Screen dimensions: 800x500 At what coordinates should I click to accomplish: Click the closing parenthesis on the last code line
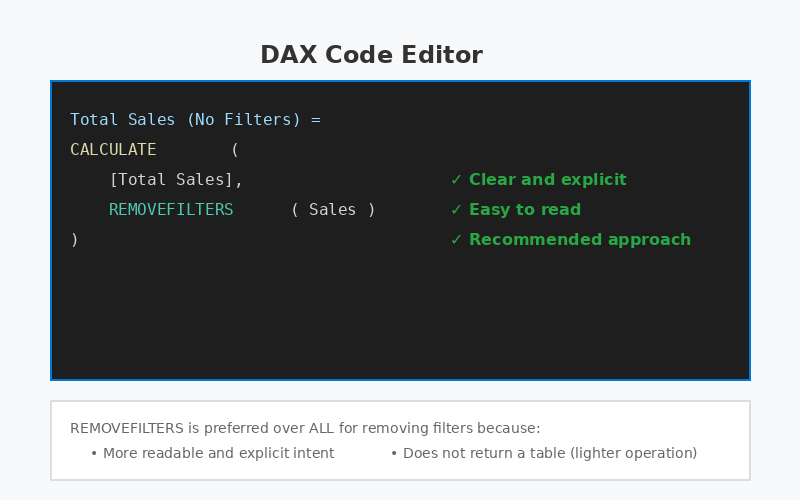point(74,240)
